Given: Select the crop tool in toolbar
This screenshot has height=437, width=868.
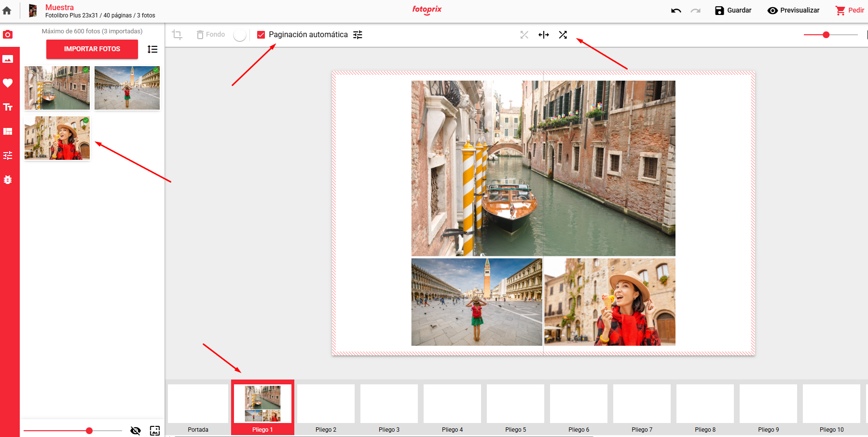Looking at the screenshot, I should tap(177, 35).
